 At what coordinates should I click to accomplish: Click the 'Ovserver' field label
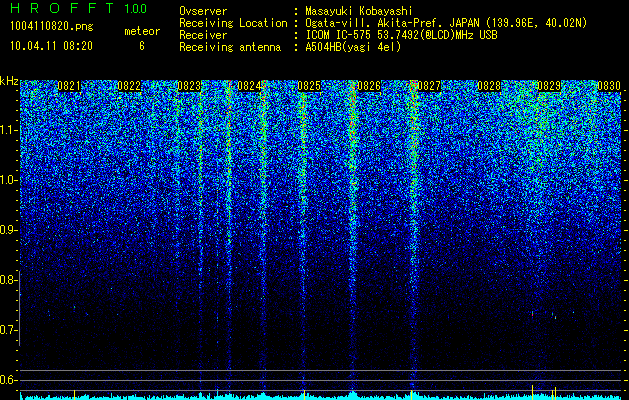coord(203,11)
